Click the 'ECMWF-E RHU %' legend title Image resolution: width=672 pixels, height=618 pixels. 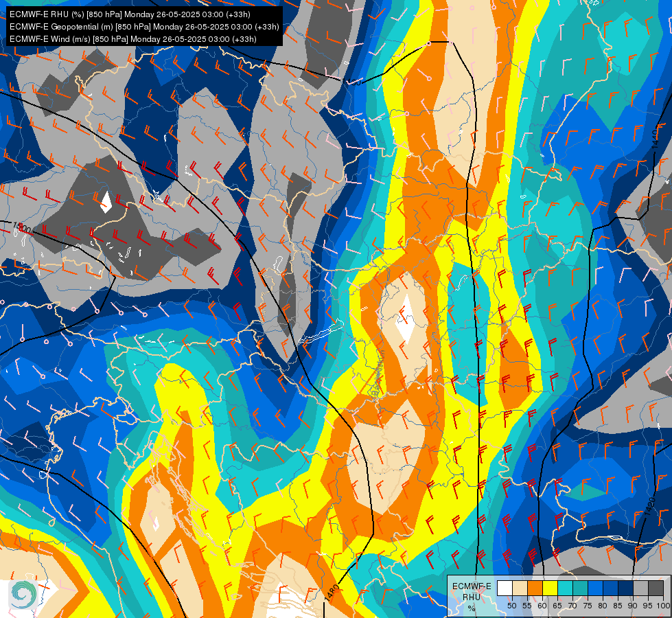click(x=472, y=597)
